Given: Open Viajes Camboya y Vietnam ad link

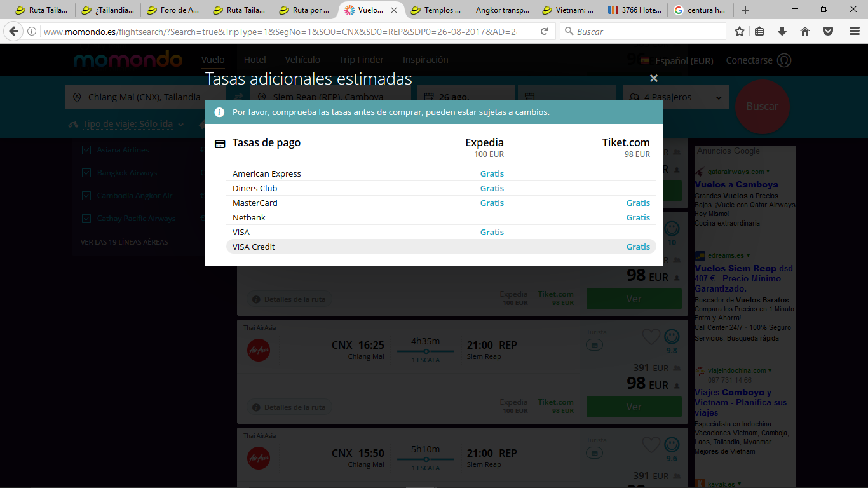Looking at the screenshot, I should [x=741, y=402].
